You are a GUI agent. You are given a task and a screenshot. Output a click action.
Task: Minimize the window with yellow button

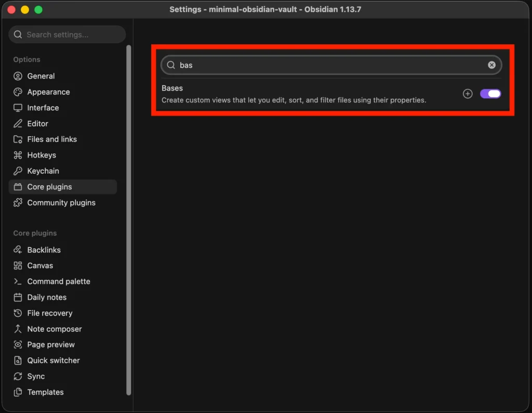point(25,9)
